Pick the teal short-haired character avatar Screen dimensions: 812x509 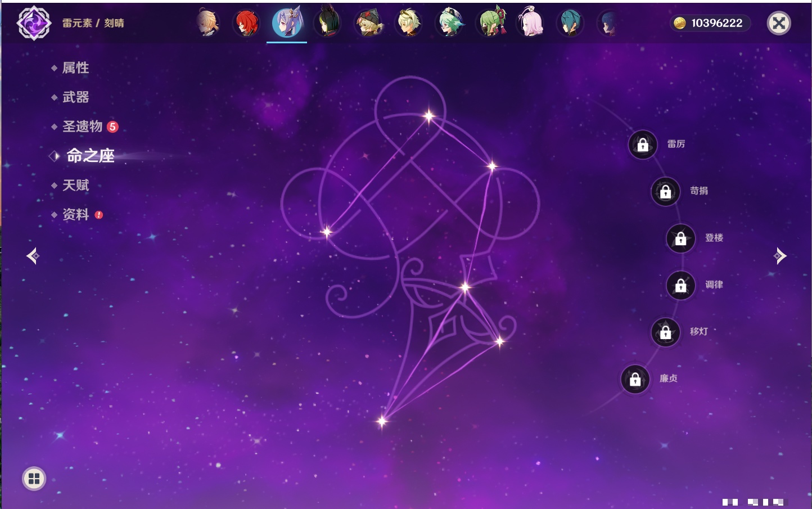click(570, 23)
